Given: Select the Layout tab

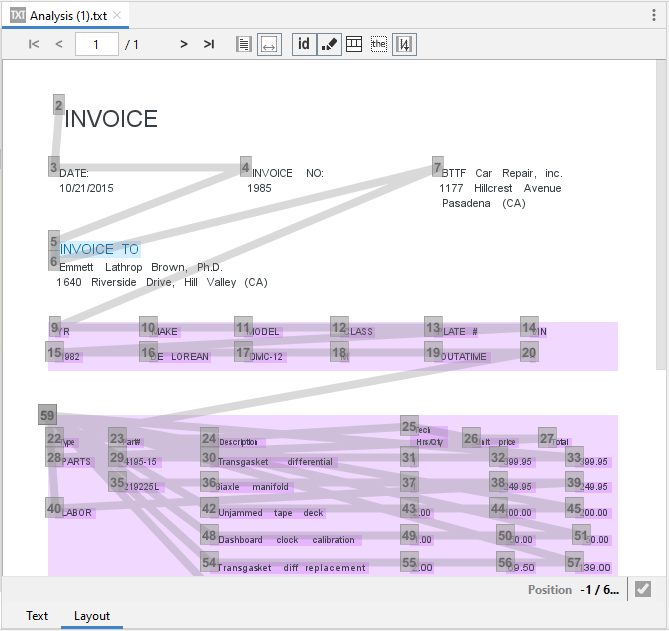Looking at the screenshot, I should [92, 616].
